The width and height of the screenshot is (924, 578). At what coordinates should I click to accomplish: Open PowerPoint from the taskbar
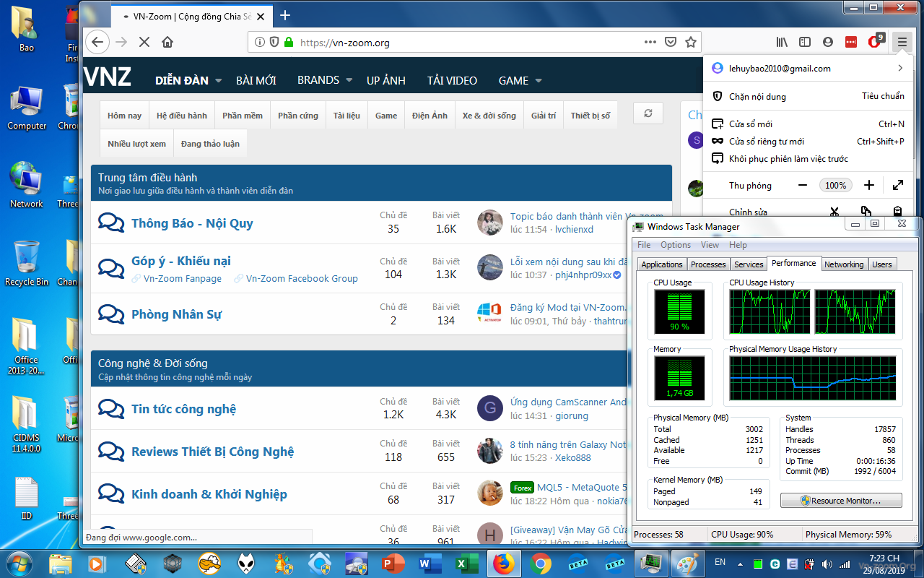pyautogui.click(x=393, y=563)
